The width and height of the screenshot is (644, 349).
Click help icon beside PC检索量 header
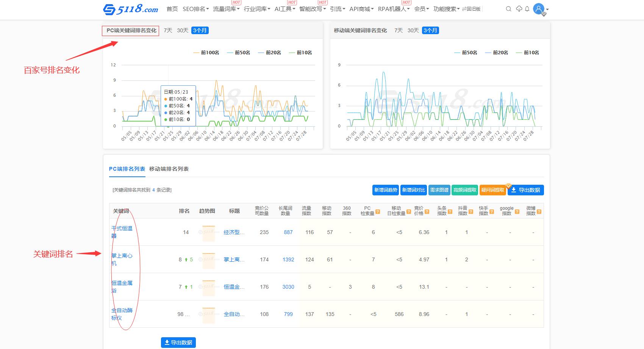pos(378,212)
